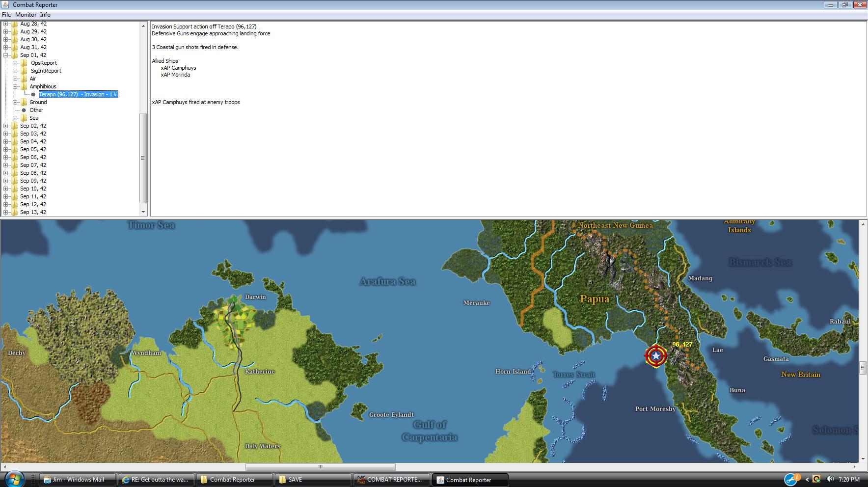Collapse the Sep 01, 42 date node
The width and height of the screenshot is (868, 487).
[6, 55]
